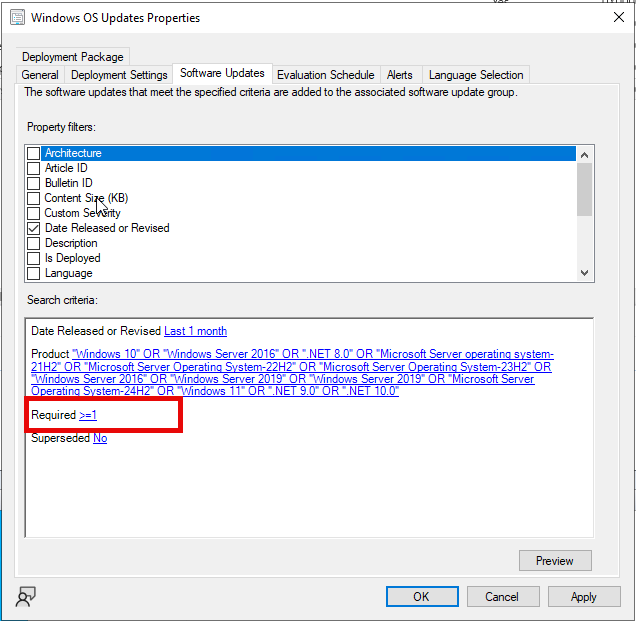Toggle the Custom Severity checkbox
This screenshot has height=621, width=636.
click(x=34, y=213)
